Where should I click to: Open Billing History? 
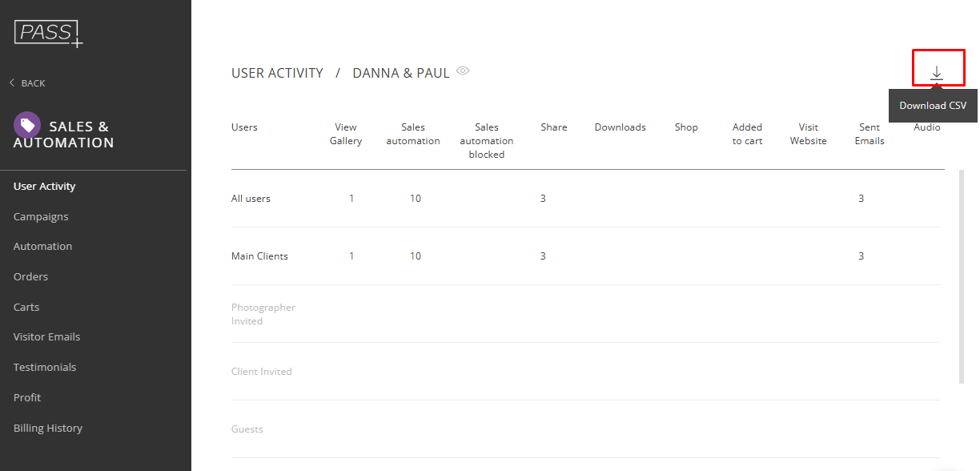click(x=48, y=428)
